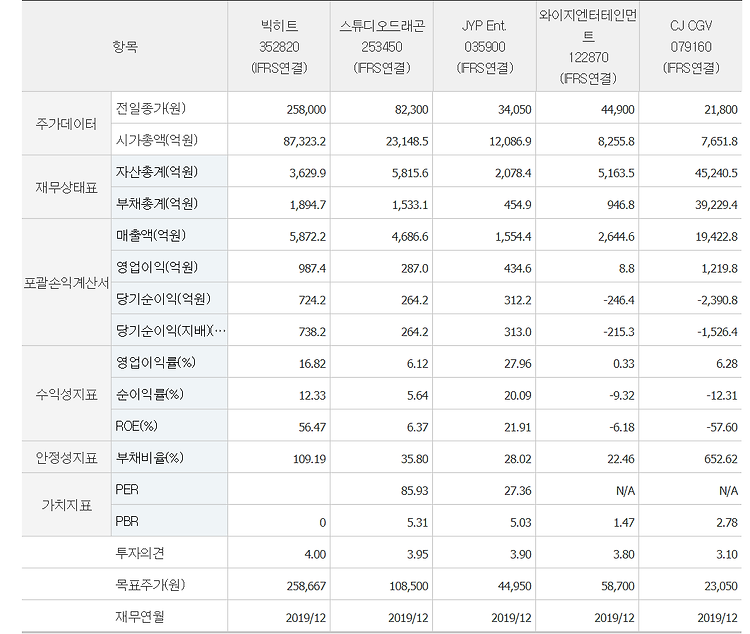Screen dimensions: 750x634
Task: Click 와이지 closing price 44,900
Action: click(x=618, y=110)
